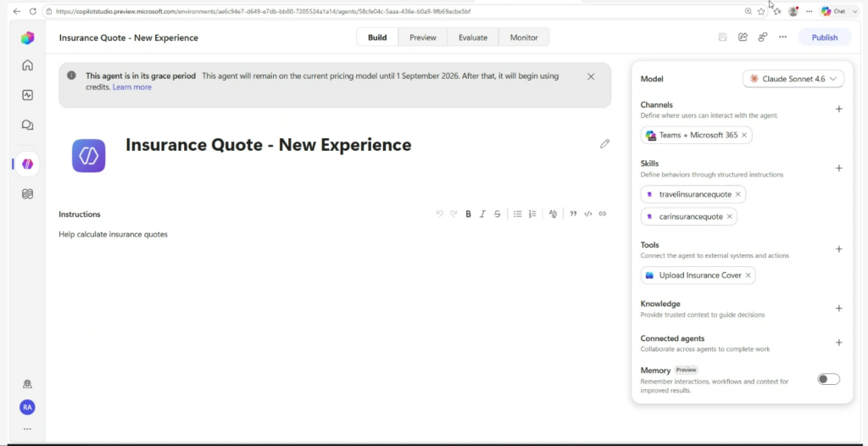Switch to the Monitor tab
868x446 pixels.
[x=524, y=37]
